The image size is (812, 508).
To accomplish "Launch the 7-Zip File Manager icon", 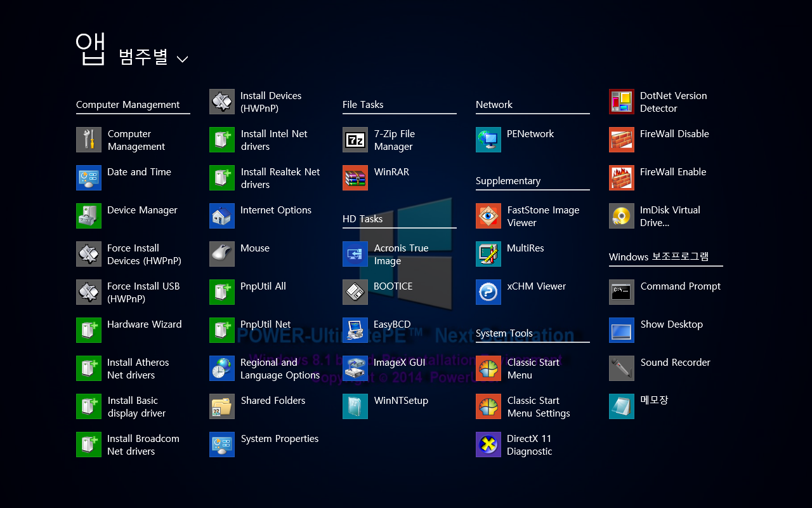I will click(355, 140).
